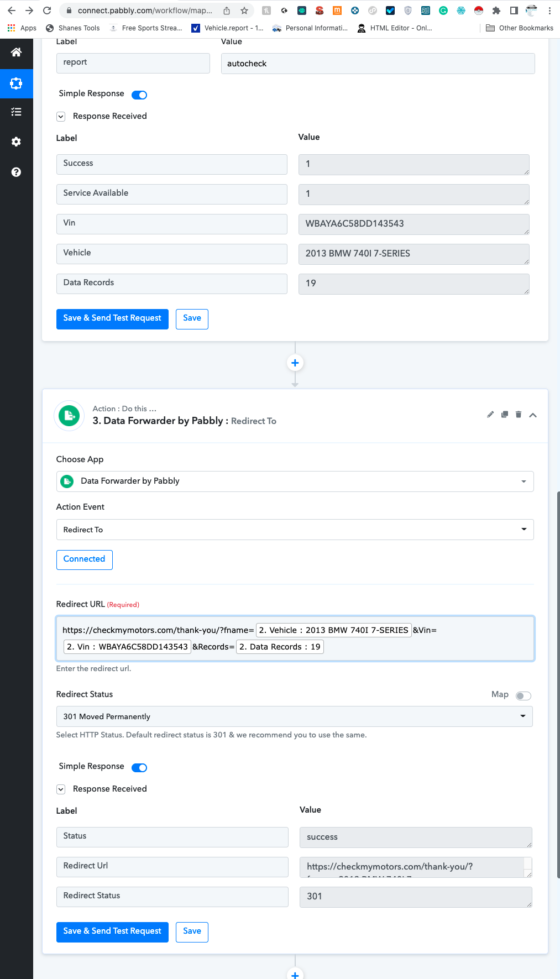Open the browser extensions puzzle icon

(496, 11)
